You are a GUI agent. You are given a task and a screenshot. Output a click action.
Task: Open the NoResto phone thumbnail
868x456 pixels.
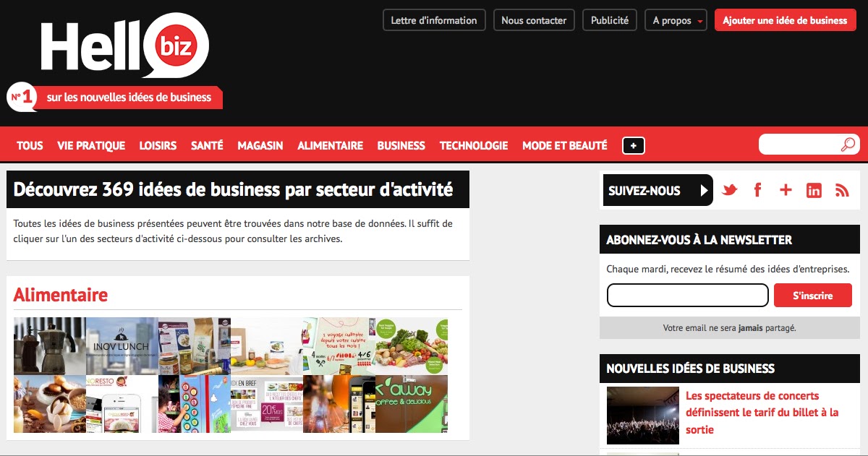pyautogui.click(x=122, y=404)
